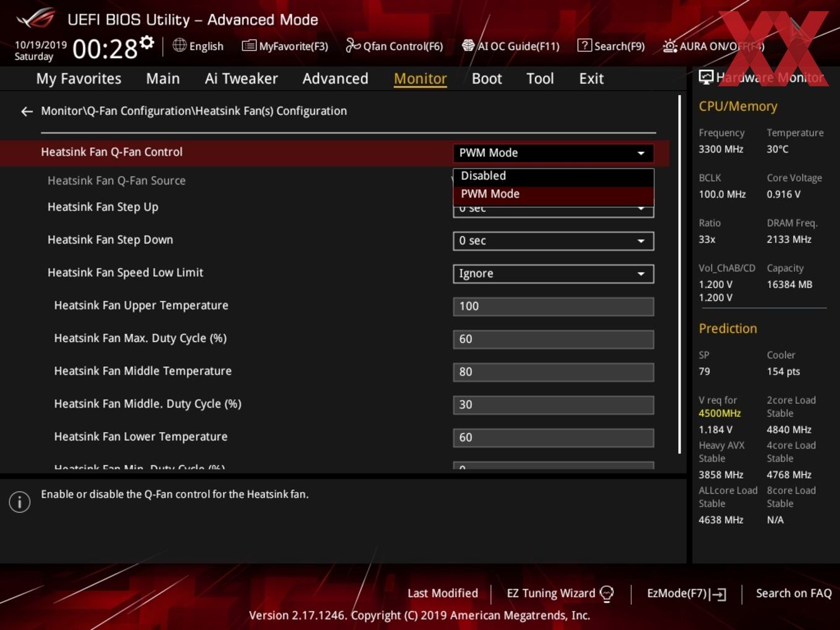Open Qfan Control(F6) fan icon
Viewport: 840px width, 630px height.
click(353, 46)
